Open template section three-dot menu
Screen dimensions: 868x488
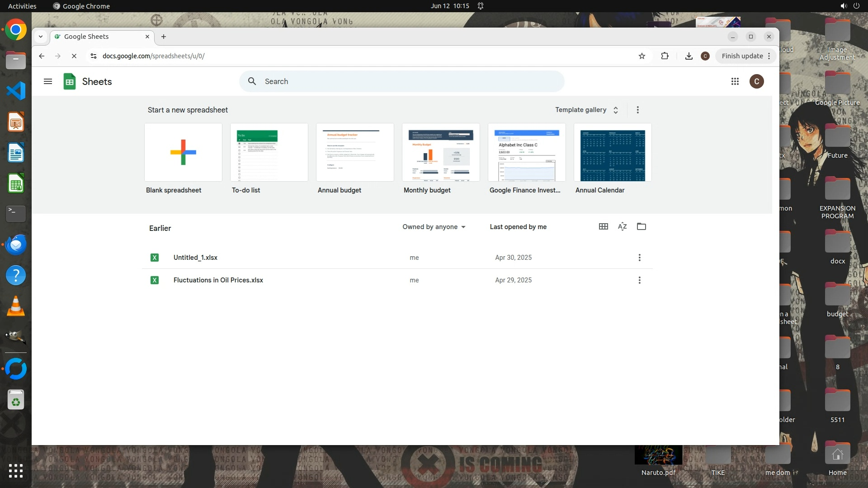pyautogui.click(x=637, y=110)
